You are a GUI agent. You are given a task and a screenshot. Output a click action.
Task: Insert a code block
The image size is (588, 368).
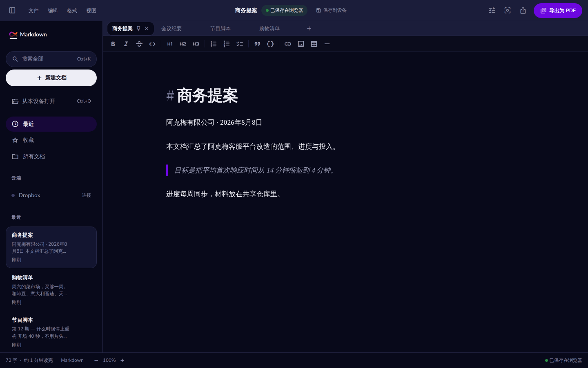[x=270, y=44]
